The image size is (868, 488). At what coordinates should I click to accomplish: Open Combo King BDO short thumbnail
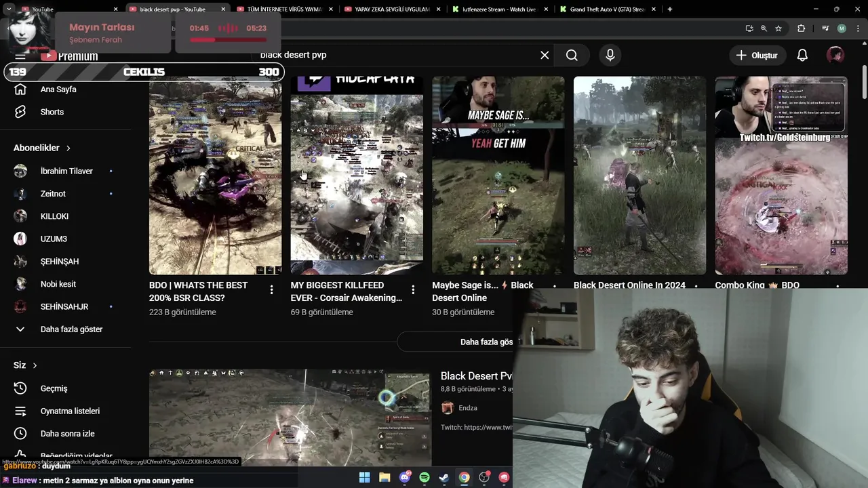click(x=781, y=176)
